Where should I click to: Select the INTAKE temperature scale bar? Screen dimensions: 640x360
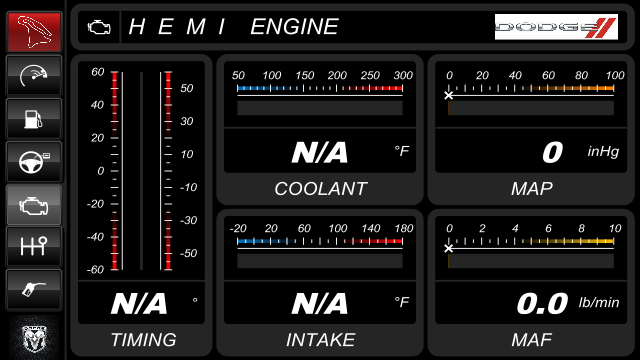click(x=320, y=241)
